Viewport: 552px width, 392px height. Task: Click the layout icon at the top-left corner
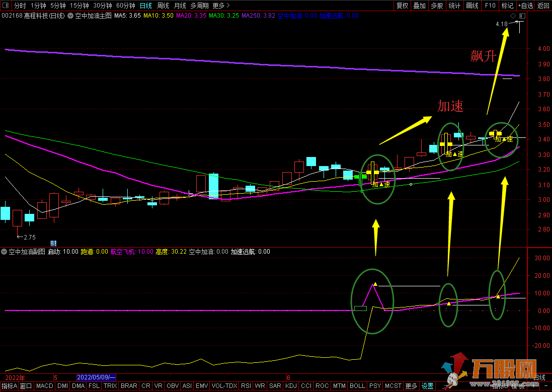point(5,5)
